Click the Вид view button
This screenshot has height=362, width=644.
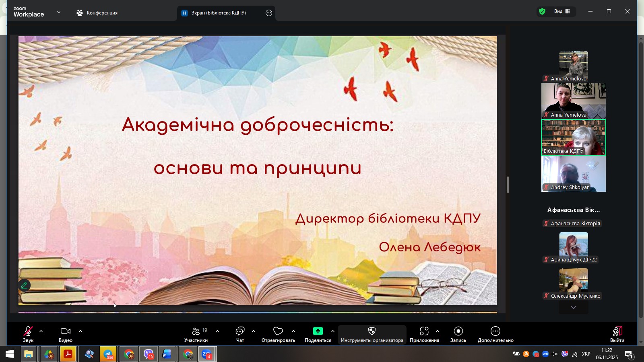click(562, 12)
